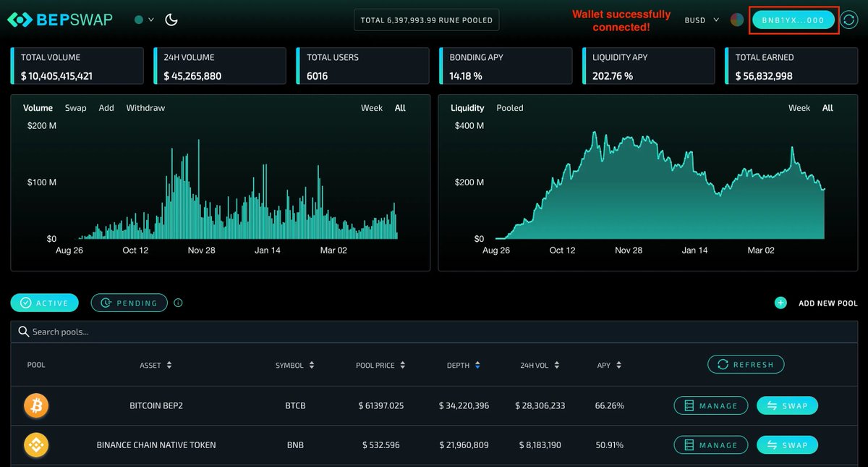Screen dimensions: 868x467
Task: Switch to the Swap chart tab
Action: pyautogui.click(x=75, y=107)
